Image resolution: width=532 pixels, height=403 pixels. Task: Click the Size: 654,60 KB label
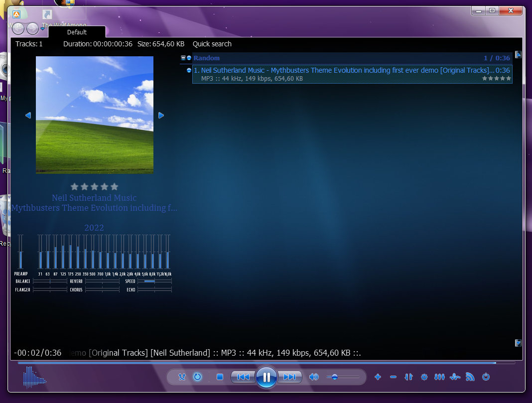click(161, 44)
